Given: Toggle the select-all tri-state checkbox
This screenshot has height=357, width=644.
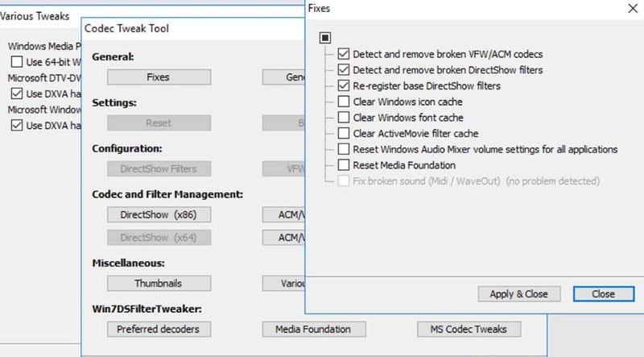Looking at the screenshot, I should click(x=325, y=37).
